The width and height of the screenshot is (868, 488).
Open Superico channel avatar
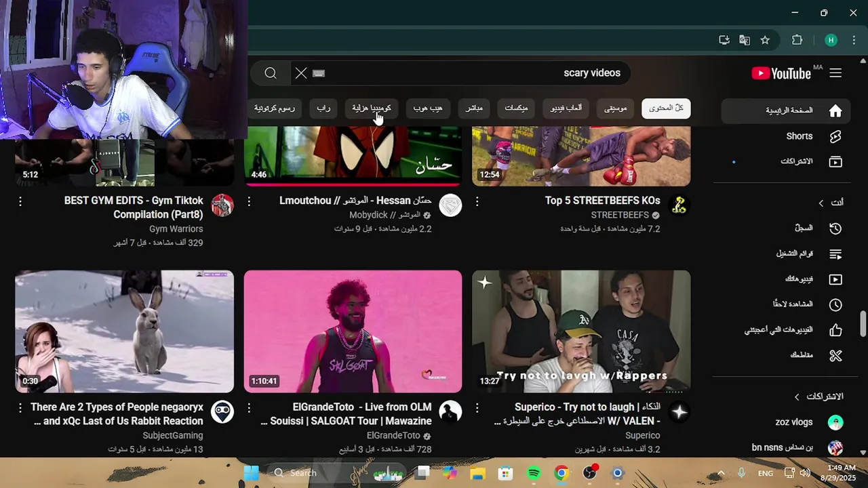pos(679,411)
